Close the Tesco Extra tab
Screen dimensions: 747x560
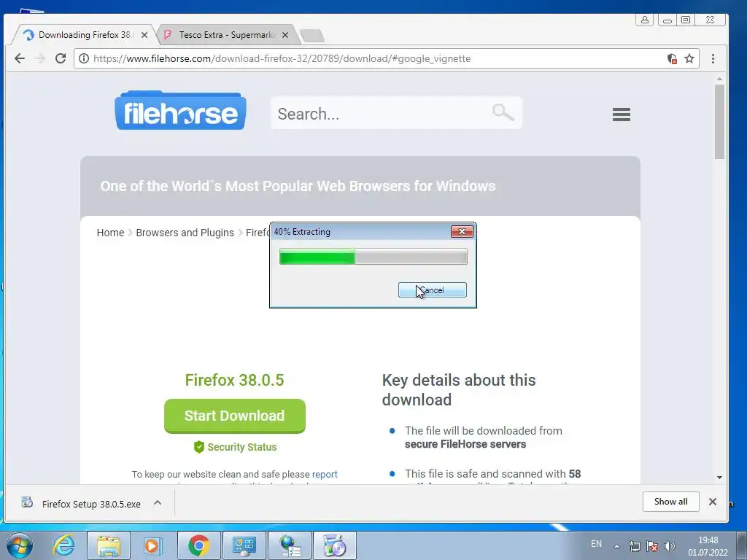pos(285,35)
